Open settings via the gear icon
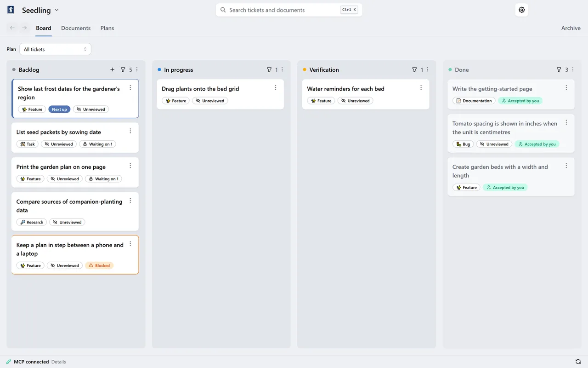This screenshot has width=588, height=368. pos(521,10)
